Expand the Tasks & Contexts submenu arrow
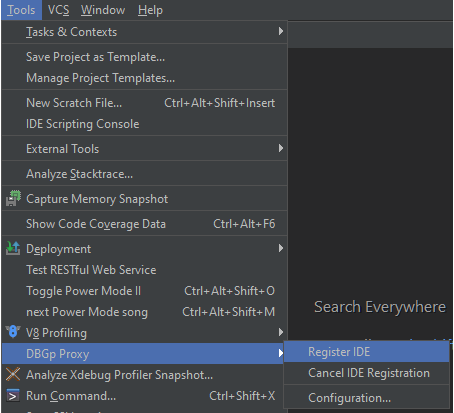 (281, 31)
